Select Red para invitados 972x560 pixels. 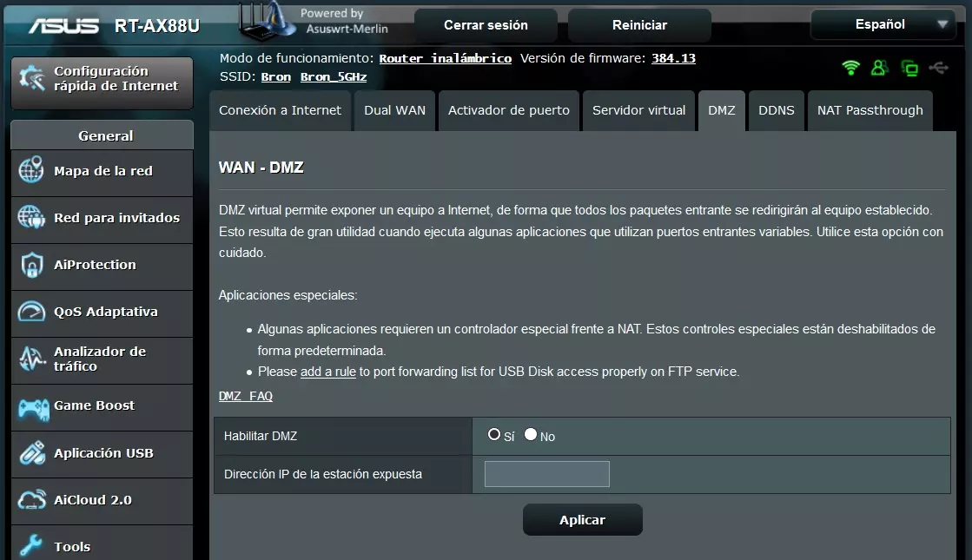click(96, 220)
